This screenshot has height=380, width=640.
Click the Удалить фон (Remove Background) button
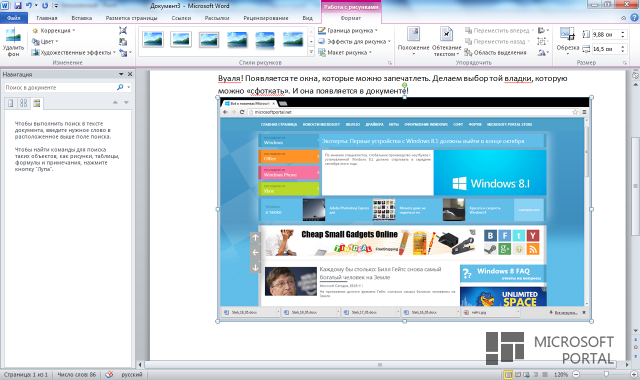13,42
